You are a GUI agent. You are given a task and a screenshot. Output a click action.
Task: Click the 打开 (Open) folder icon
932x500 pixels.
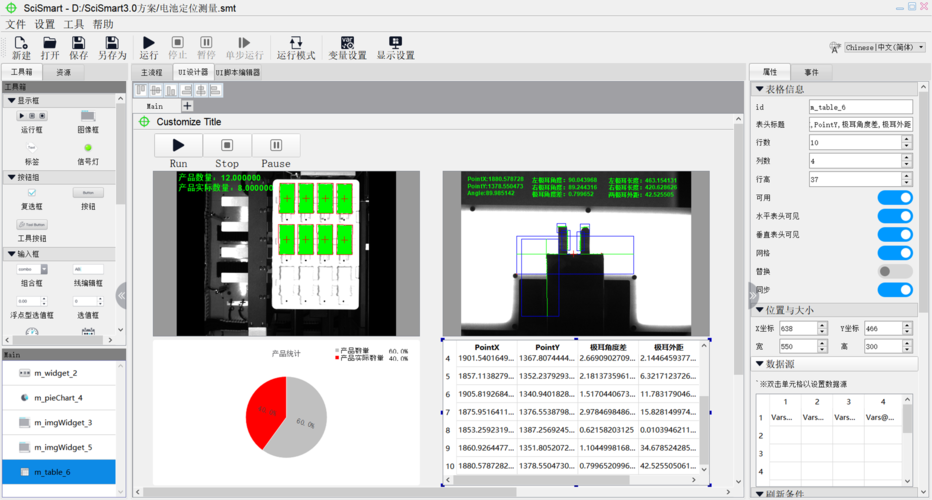(x=50, y=43)
